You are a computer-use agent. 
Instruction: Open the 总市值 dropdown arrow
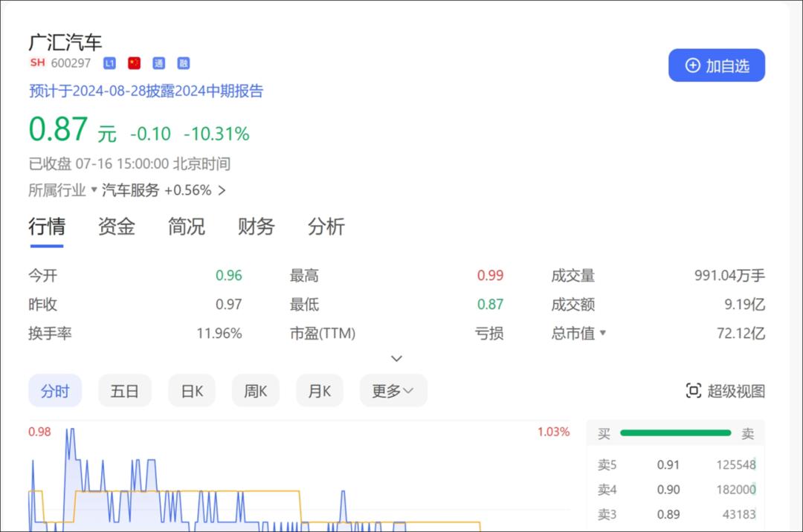click(x=603, y=333)
